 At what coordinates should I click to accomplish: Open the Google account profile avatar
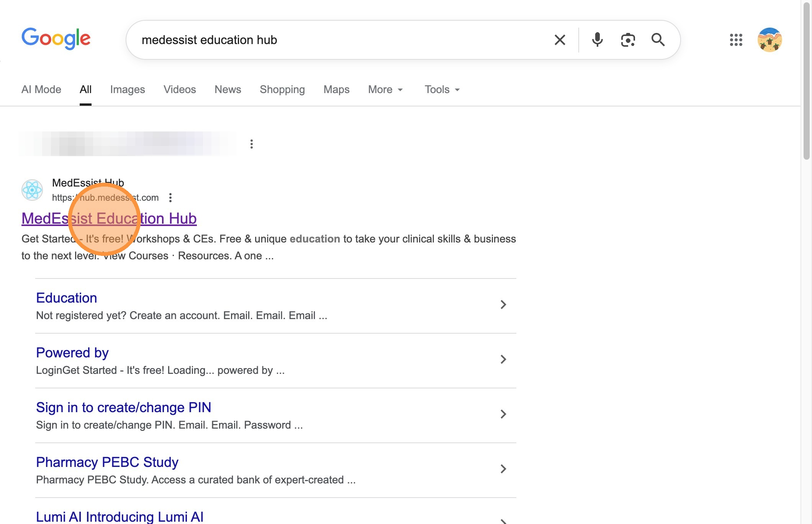(x=769, y=40)
